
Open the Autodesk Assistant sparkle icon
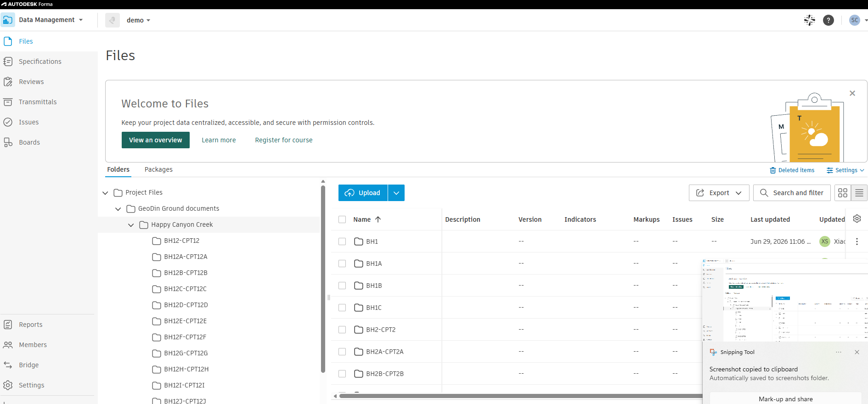810,20
